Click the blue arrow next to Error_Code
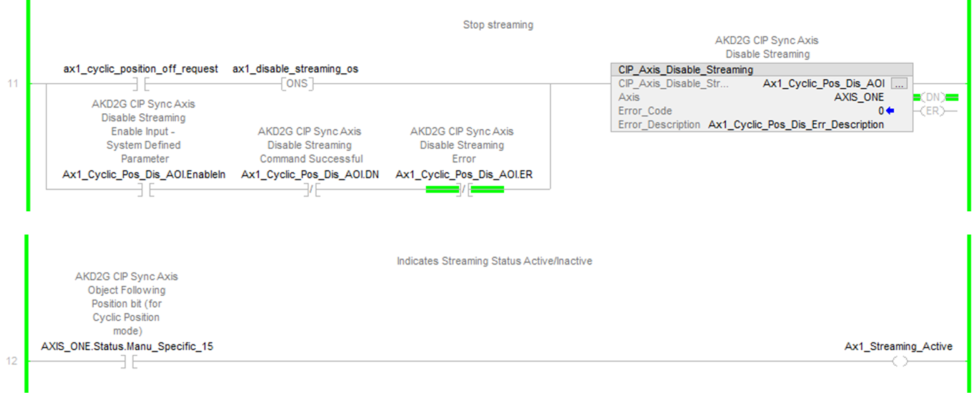 pyautogui.click(x=890, y=111)
